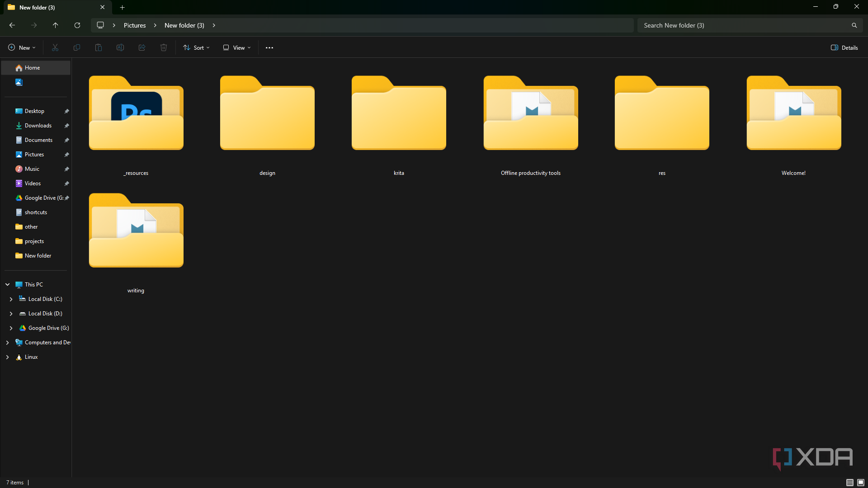Select the Offline productivity tools folder
The height and width of the screenshot is (488, 868).
click(531, 126)
